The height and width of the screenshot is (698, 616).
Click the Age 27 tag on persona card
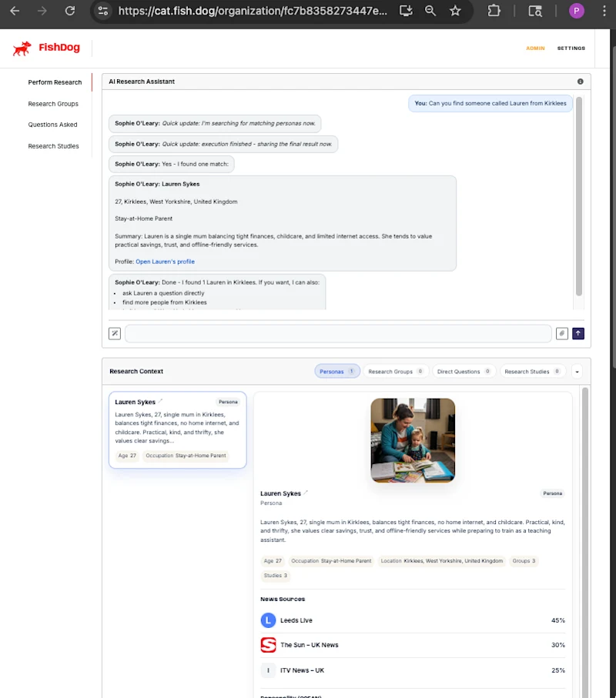pos(127,456)
